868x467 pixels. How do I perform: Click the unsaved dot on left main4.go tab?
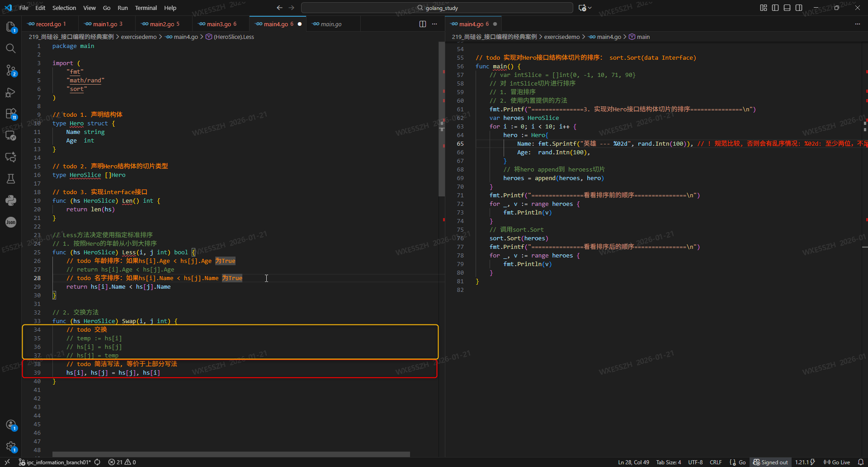coord(299,24)
